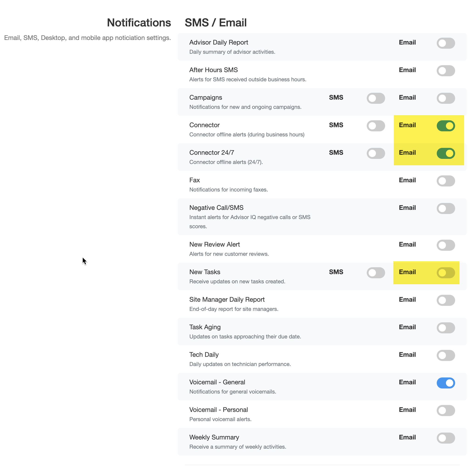Toggle Campaigns email notifications

tap(446, 98)
